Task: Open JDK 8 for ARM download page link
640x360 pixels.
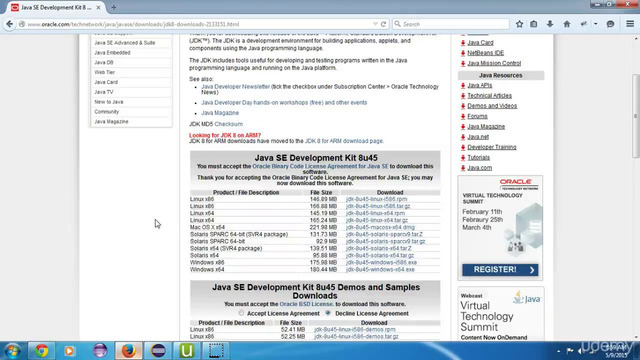Action: click(344, 141)
